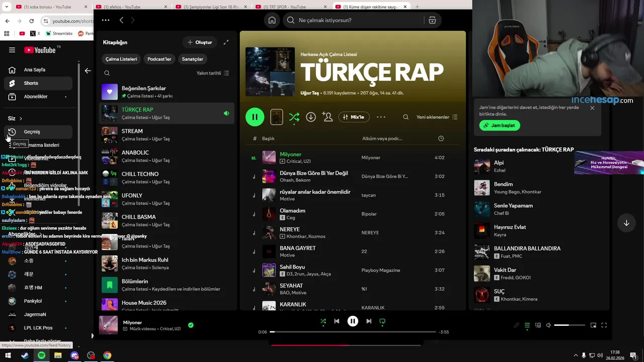Screen dimensions: 644x362
Task: Search inside the playlist via magnifier icon
Action: point(406,117)
